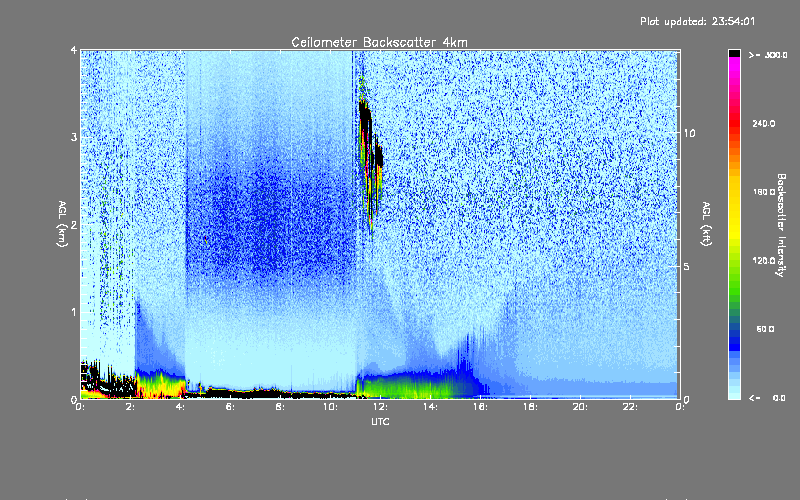Click the UTC x-axis label
The width and height of the screenshot is (800, 500).
pos(380,421)
